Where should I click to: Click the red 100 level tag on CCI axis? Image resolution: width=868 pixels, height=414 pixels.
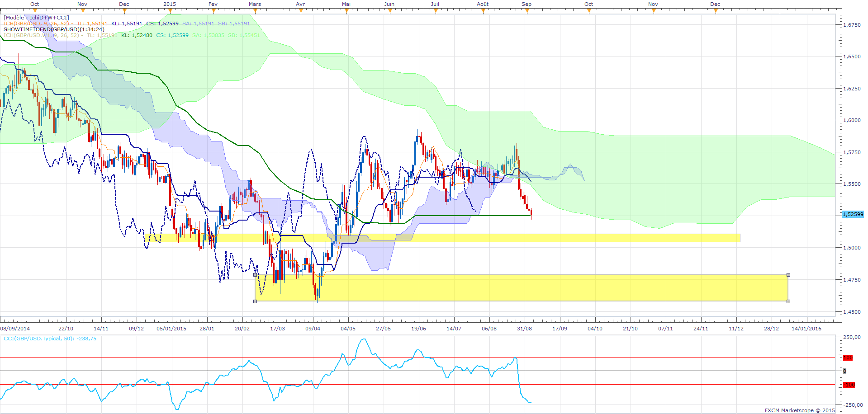(x=848, y=358)
